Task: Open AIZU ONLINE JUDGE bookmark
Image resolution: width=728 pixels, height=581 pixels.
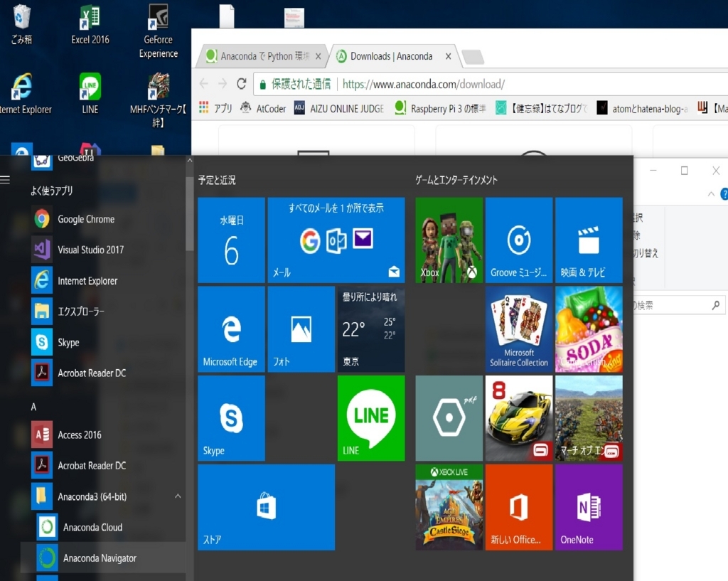Action: (339, 108)
